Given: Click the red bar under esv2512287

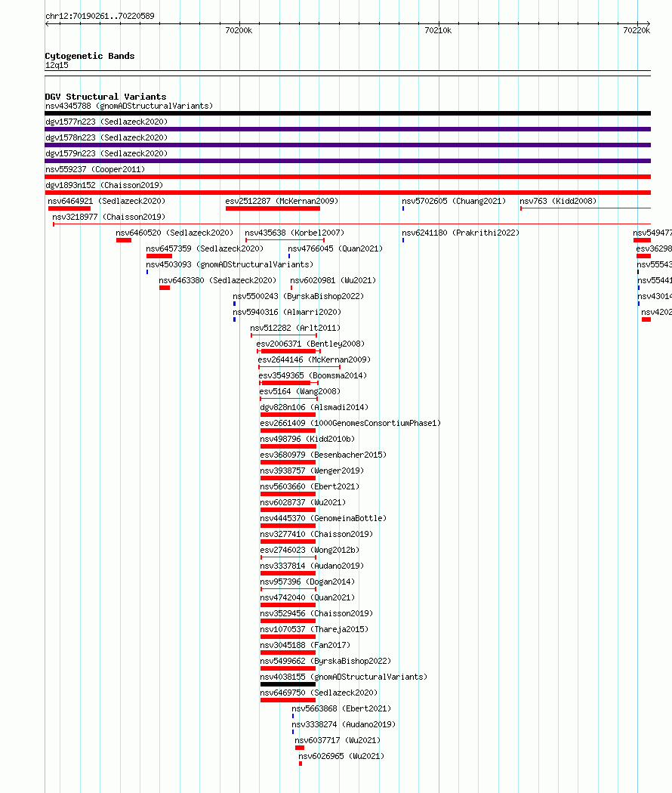Looking at the screenshot, I should 273,208.
